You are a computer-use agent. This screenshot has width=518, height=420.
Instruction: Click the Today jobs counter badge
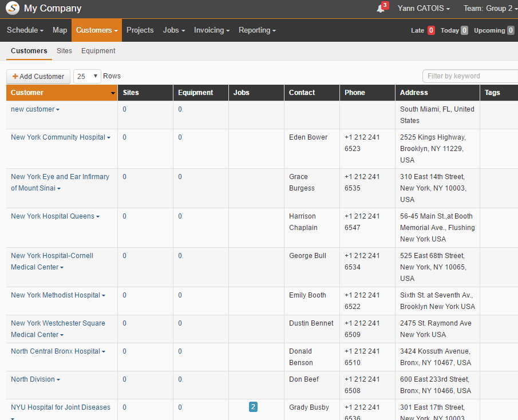coord(464,30)
